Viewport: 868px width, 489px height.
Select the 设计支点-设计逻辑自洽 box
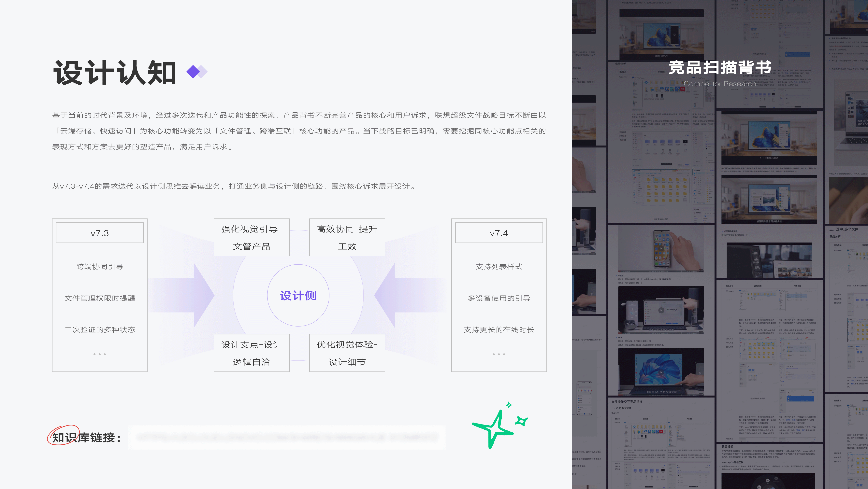(252, 353)
